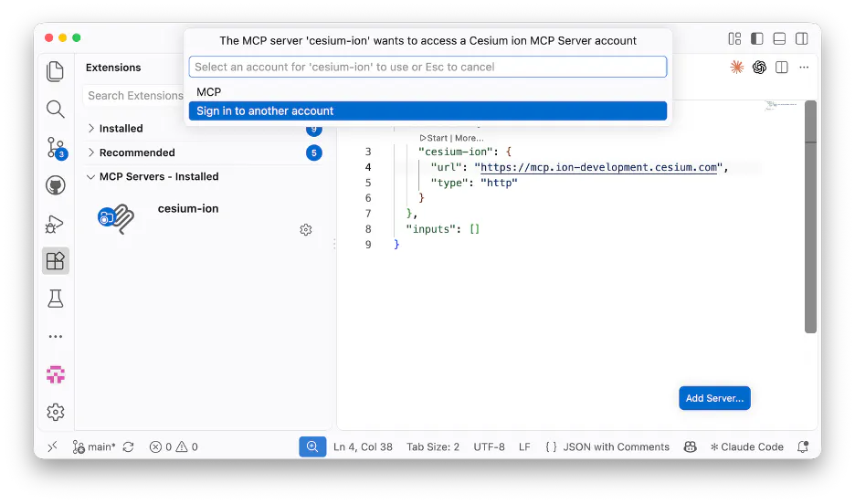Screen dimensions: 855x504
Task: Open the Explorer files icon
Action: coord(55,71)
